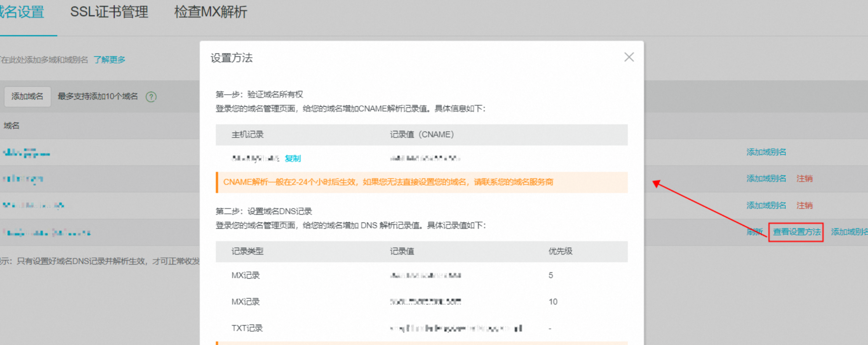The image size is (868, 345).
Task: Click the help icon beside 最多支持添加10个域名
Action: click(x=151, y=97)
